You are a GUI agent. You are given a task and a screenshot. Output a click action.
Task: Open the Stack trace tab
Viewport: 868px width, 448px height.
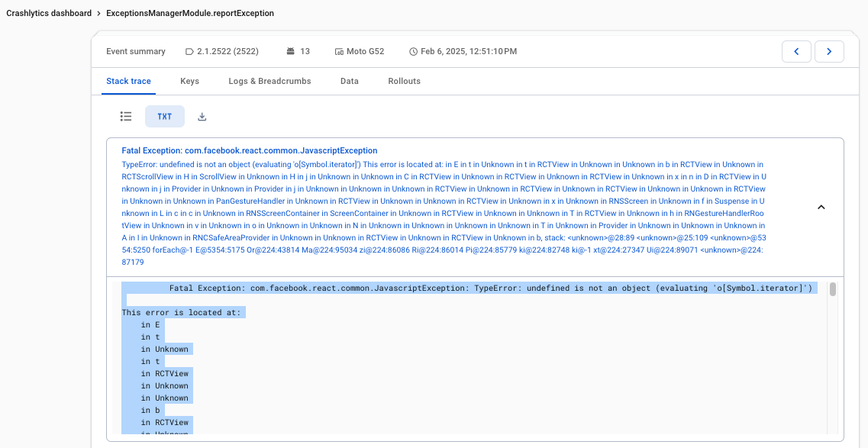(x=128, y=81)
